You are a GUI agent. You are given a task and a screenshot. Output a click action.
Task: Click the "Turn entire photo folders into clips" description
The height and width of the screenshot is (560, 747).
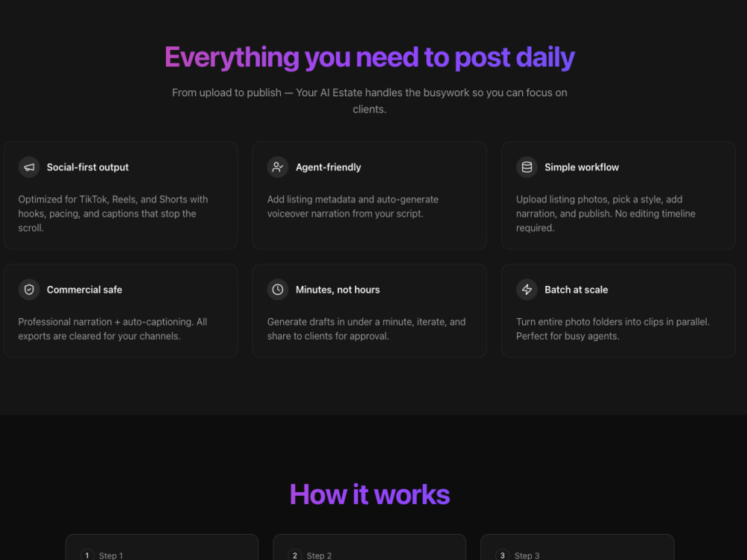613,329
